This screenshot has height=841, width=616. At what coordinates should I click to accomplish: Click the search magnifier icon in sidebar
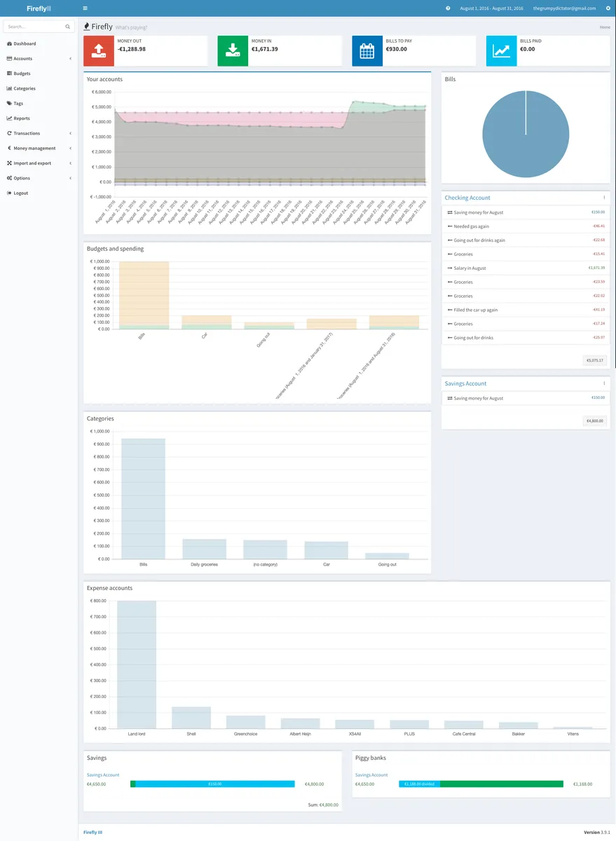[68, 27]
